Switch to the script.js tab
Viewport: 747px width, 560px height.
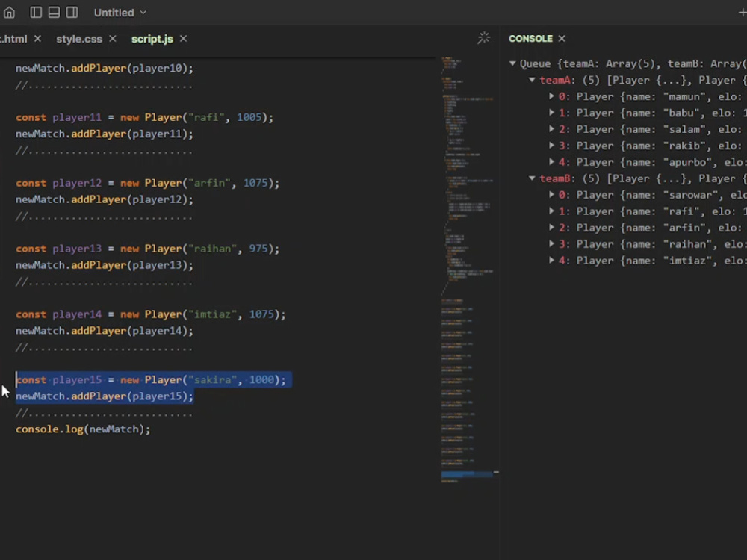(x=152, y=39)
